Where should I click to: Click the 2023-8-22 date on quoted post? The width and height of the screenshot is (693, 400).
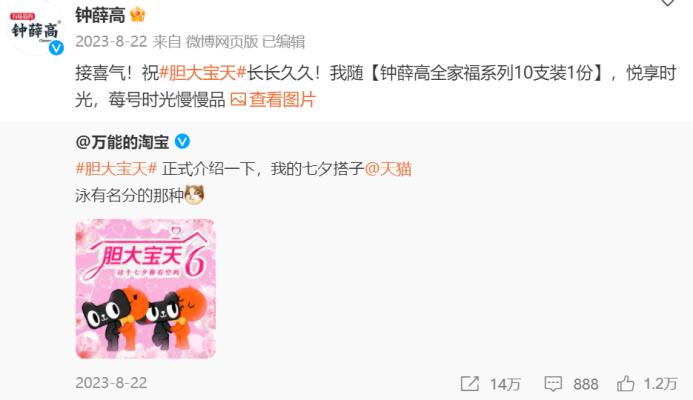coord(111,383)
